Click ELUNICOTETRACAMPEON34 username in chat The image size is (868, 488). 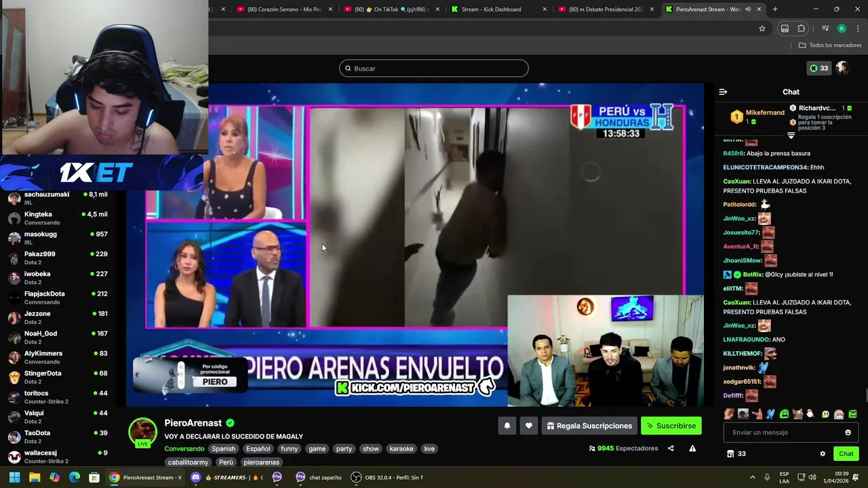[x=766, y=167]
